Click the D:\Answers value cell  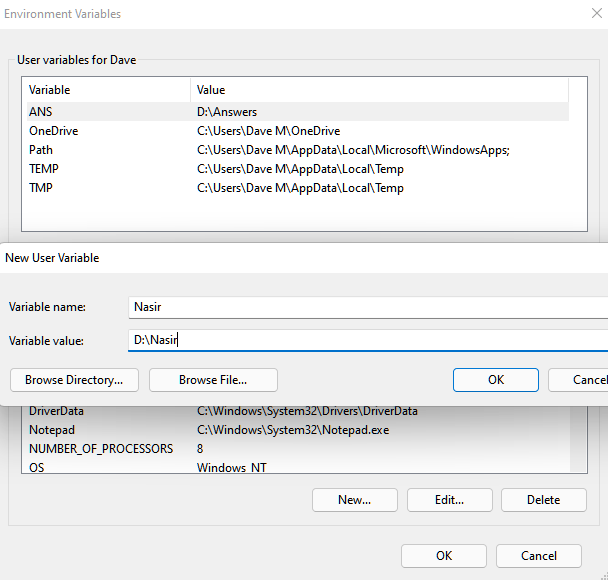(227, 112)
